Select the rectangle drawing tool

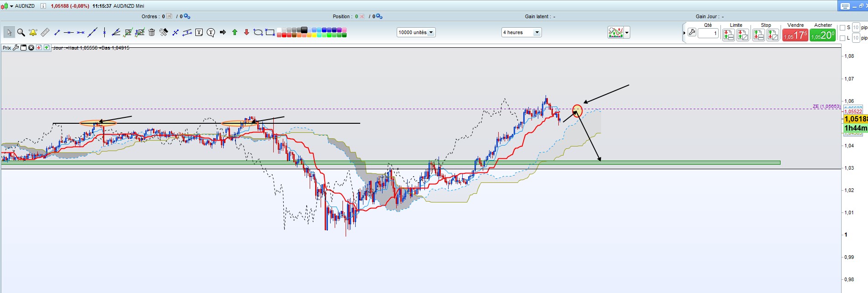(x=270, y=32)
